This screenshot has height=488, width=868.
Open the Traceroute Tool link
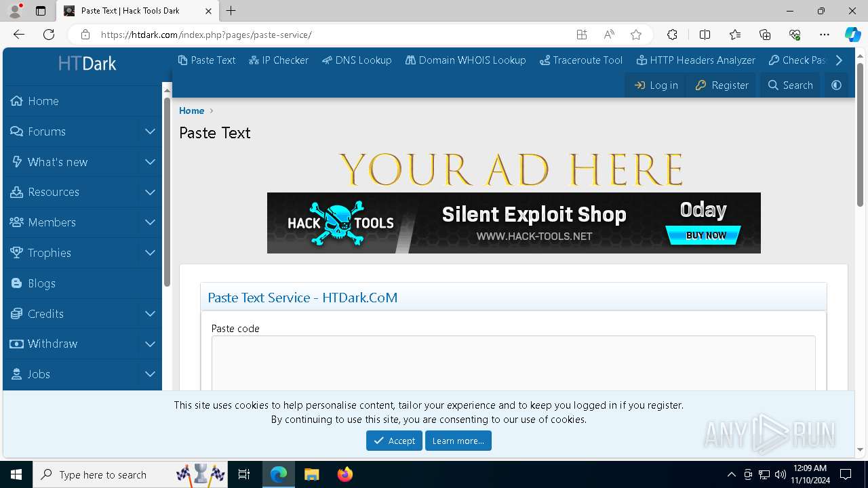pyautogui.click(x=581, y=60)
